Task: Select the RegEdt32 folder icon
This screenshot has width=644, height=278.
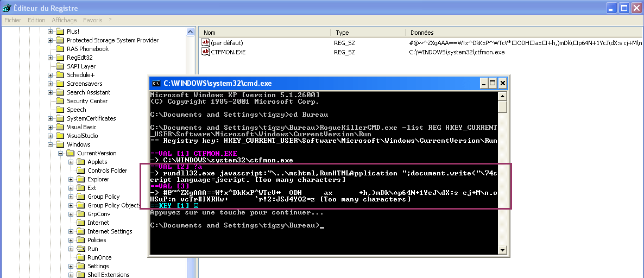Action: 60,58
